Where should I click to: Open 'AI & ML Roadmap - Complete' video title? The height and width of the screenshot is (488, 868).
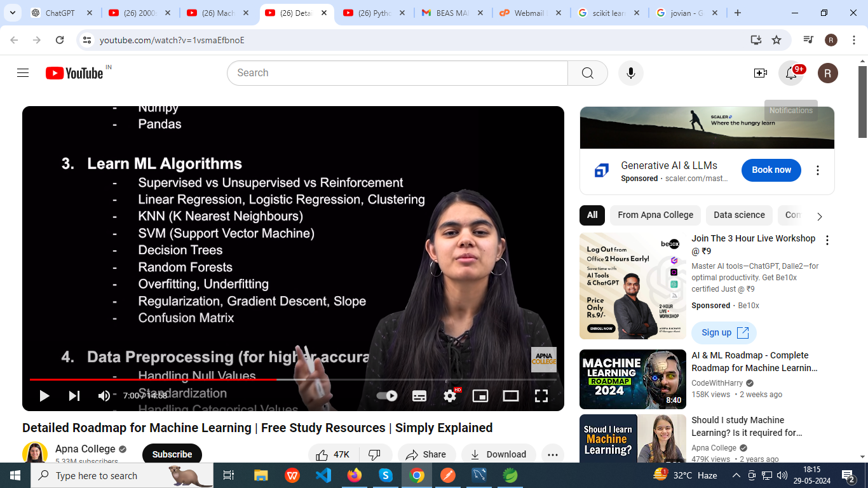(x=754, y=362)
